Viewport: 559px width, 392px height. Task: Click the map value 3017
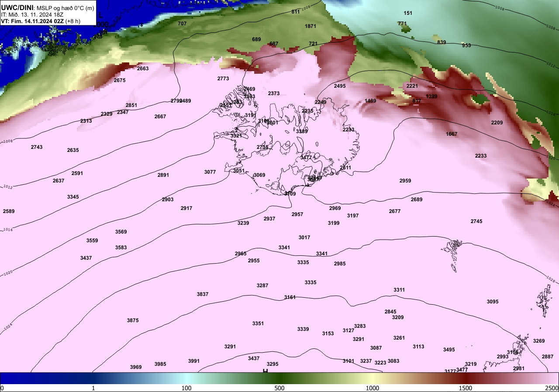click(304, 237)
